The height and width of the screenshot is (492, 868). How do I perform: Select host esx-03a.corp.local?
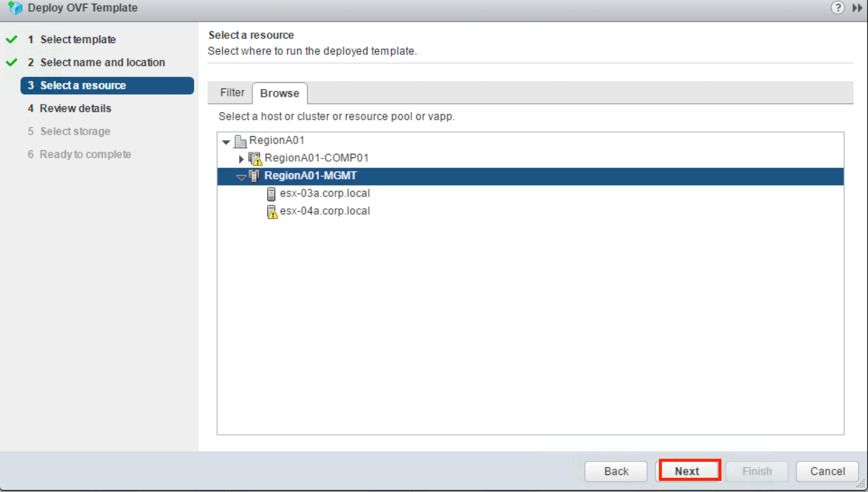pos(324,194)
